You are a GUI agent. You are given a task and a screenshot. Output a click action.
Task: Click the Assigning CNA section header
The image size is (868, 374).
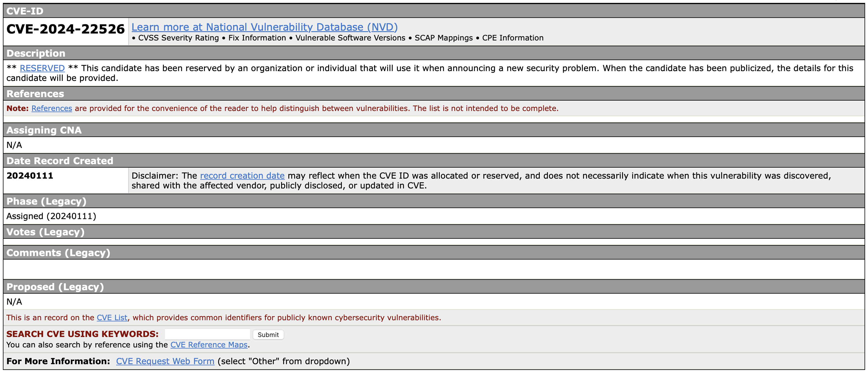pos(44,130)
